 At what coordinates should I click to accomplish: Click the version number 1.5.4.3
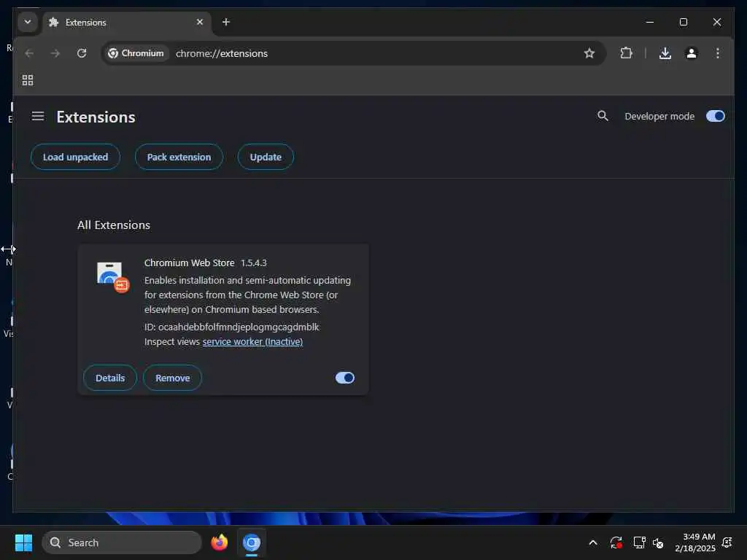pos(253,262)
